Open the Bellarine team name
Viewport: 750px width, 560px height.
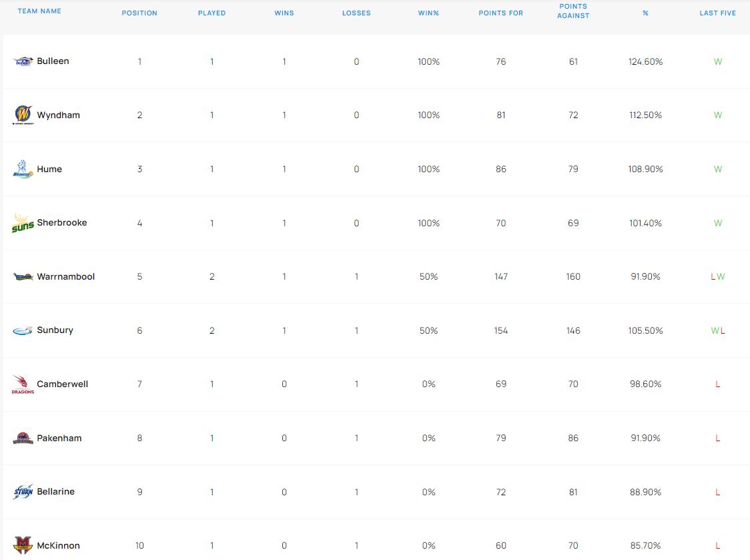pos(56,491)
